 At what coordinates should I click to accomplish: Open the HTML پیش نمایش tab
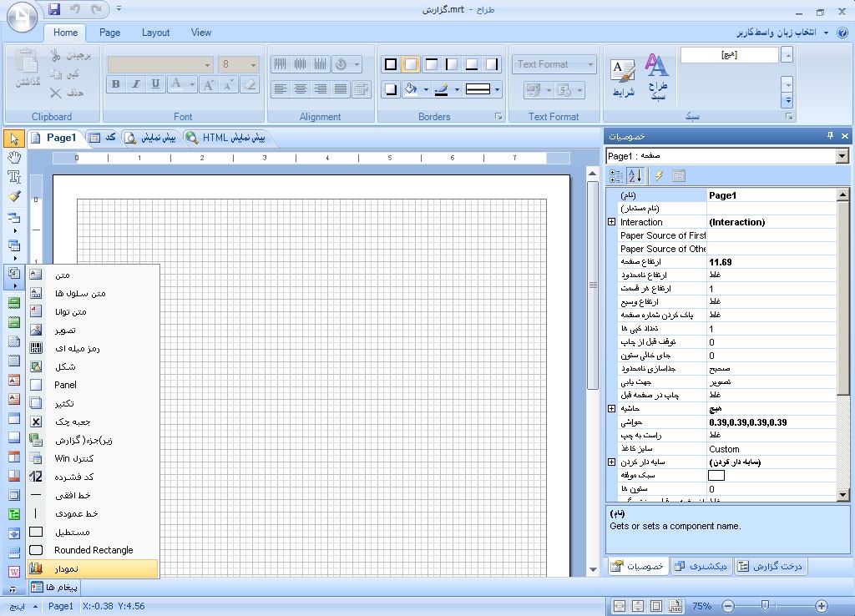(x=225, y=138)
